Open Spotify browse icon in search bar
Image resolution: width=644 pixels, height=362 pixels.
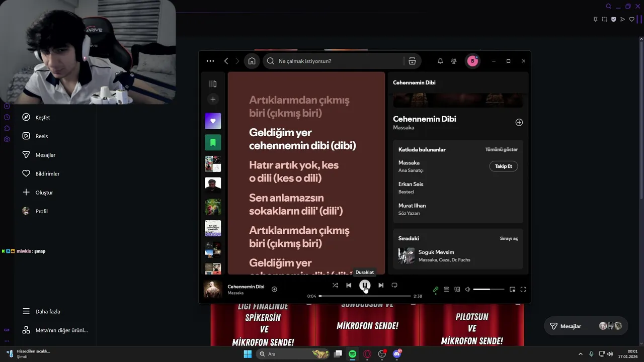[412, 61]
